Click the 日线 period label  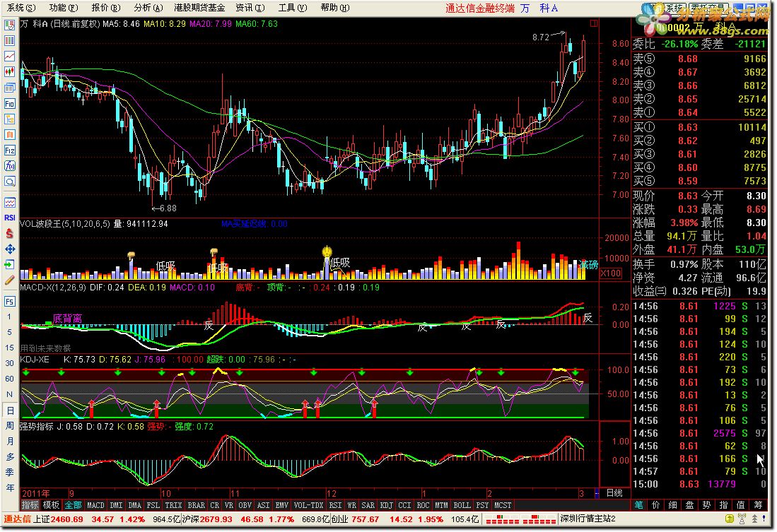coord(614,493)
